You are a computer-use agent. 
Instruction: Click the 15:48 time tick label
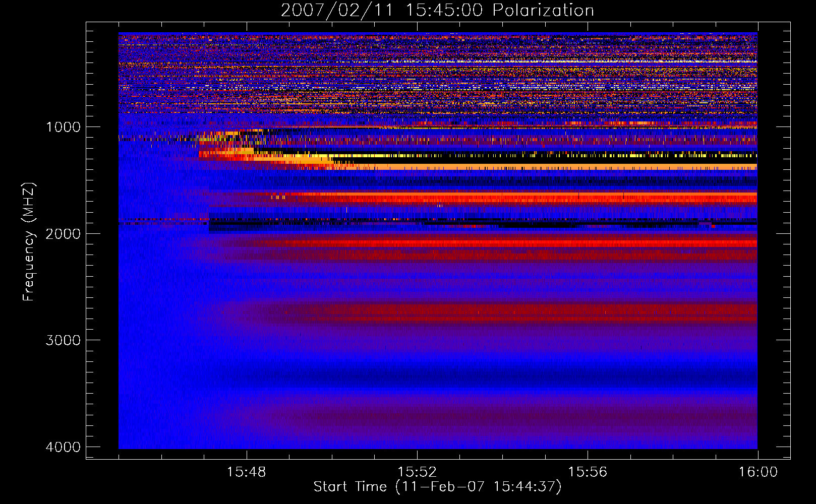[x=246, y=472]
